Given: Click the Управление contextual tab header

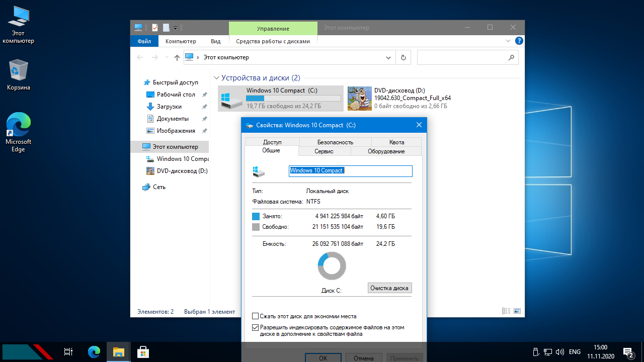Looking at the screenshot, I should [273, 29].
